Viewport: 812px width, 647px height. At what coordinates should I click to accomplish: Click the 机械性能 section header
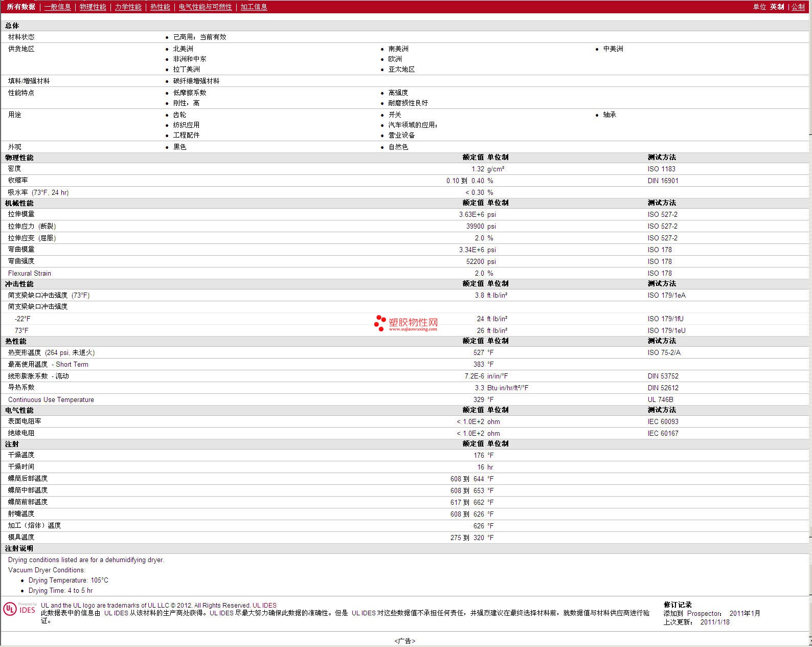[19, 203]
